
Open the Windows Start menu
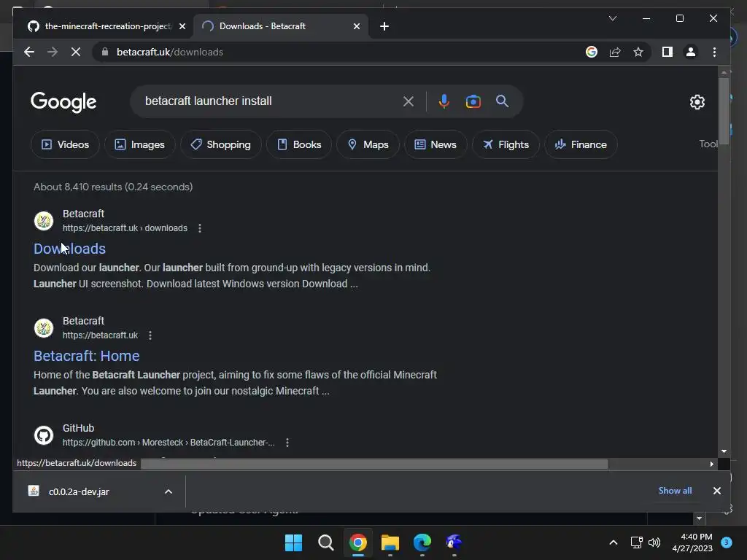(293, 542)
